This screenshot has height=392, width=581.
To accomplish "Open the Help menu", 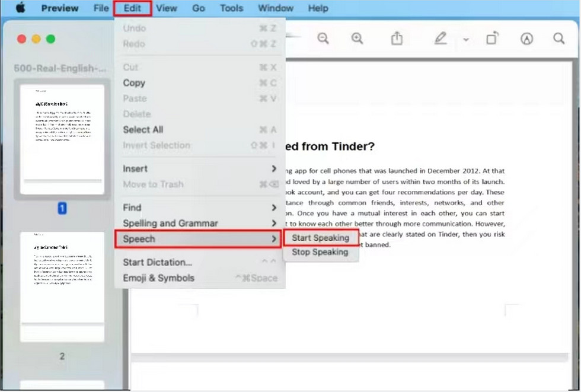I will pyautogui.click(x=318, y=8).
